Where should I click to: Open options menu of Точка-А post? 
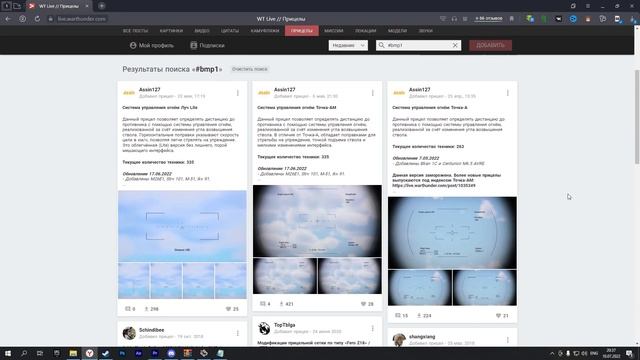point(508,93)
